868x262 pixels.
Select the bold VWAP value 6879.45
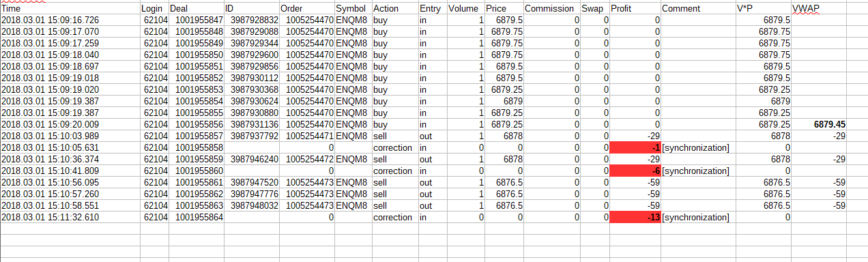coord(820,125)
